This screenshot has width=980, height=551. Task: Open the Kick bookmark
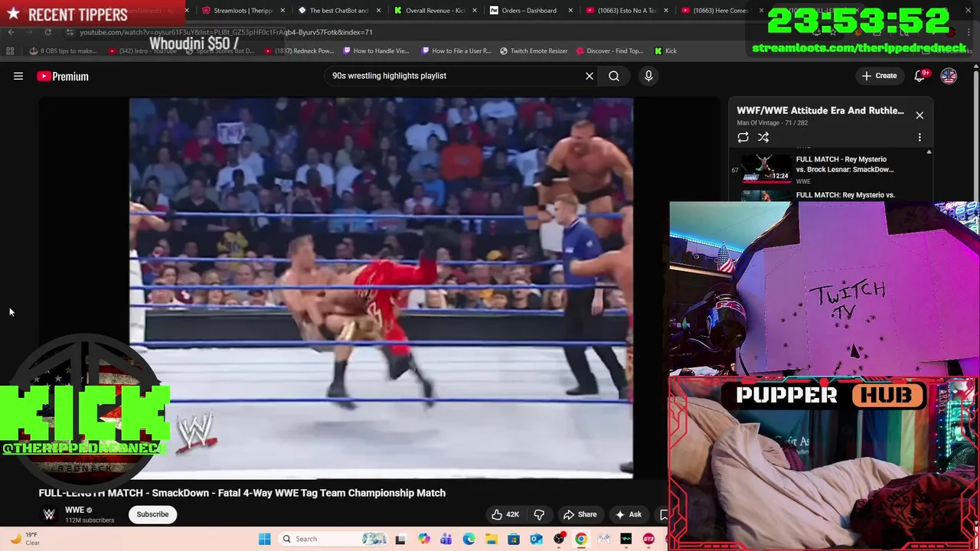665,51
